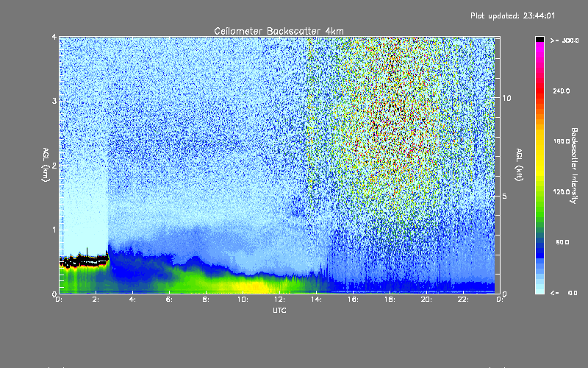Viewport: 588px width, 368px height.
Task: Click the UTC x-axis label
Action: pyautogui.click(x=279, y=310)
